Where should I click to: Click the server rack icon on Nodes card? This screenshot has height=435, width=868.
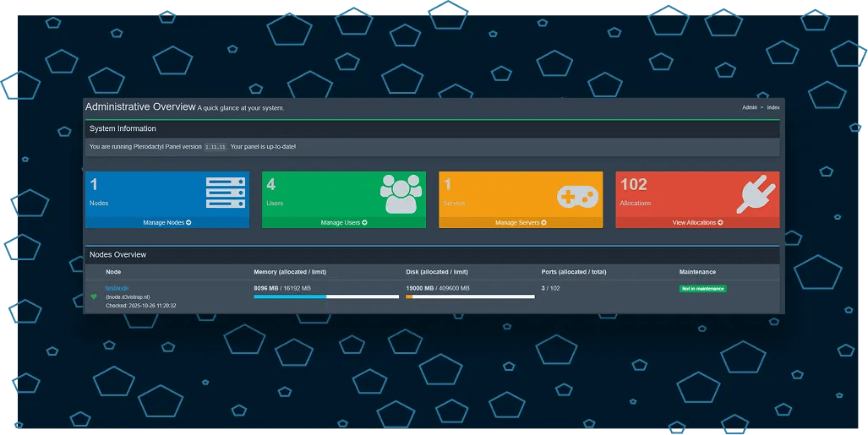225,193
